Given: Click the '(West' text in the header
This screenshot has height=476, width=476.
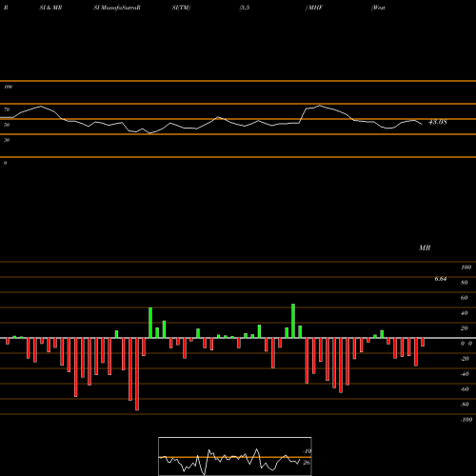Looking at the screenshot, I should 378,8.
